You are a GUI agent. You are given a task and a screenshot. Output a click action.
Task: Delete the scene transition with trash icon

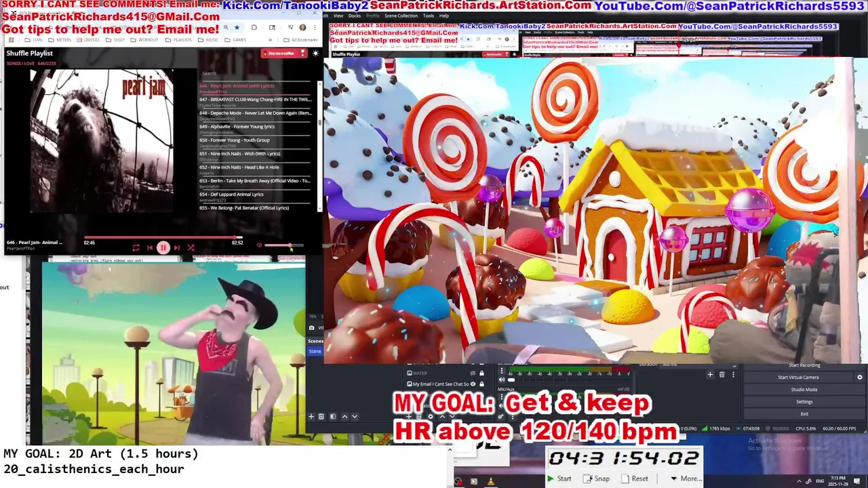(722, 375)
